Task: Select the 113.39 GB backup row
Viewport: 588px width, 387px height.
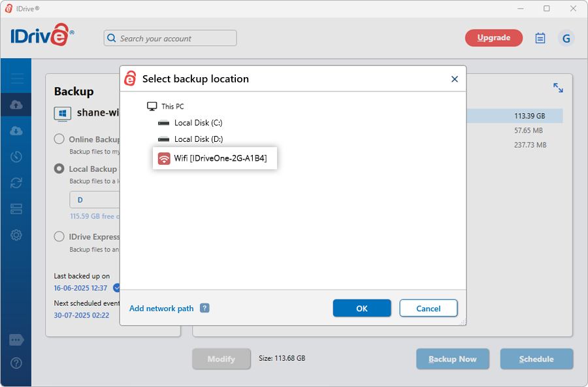Action: pyautogui.click(x=515, y=116)
